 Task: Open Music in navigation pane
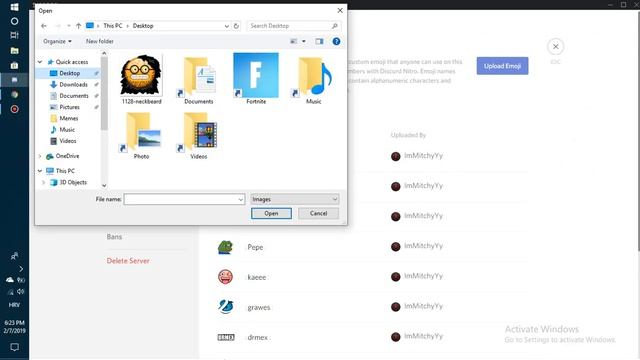67,129
